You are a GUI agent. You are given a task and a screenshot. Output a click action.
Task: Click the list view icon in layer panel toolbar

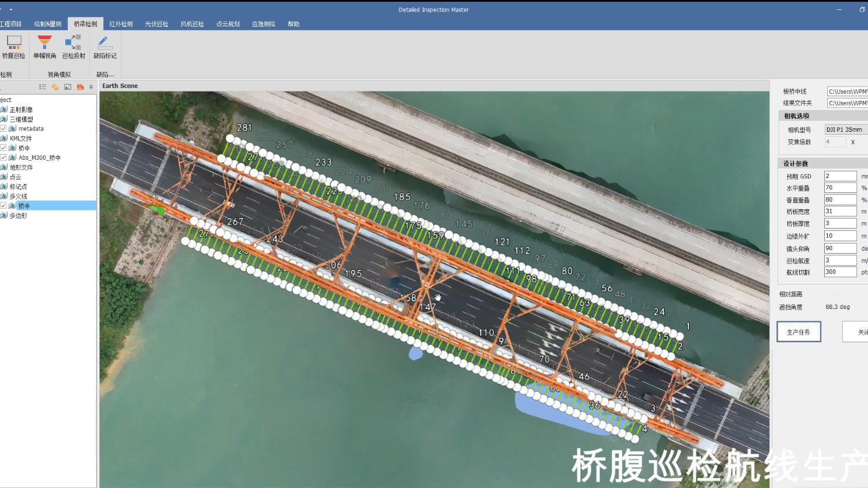tap(43, 87)
